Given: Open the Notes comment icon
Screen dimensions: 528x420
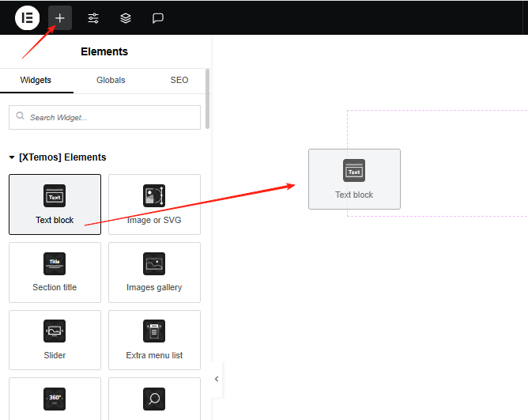Looking at the screenshot, I should pyautogui.click(x=158, y=17).
